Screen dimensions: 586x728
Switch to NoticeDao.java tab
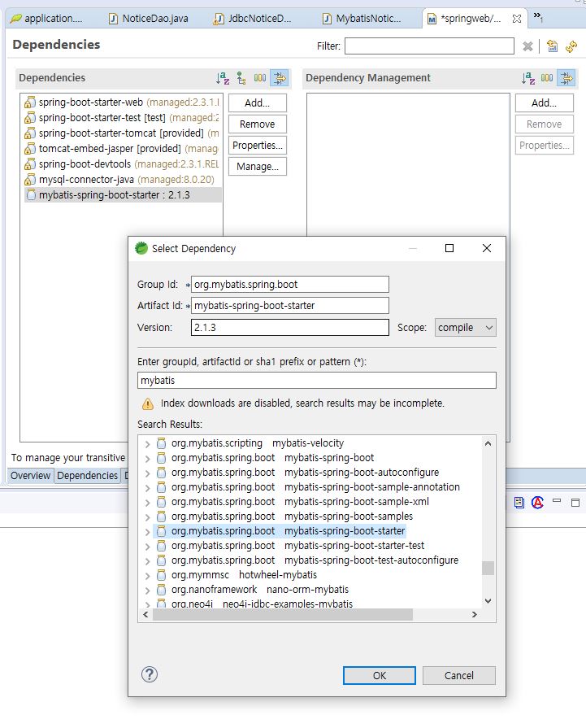[x=149, y=19]
